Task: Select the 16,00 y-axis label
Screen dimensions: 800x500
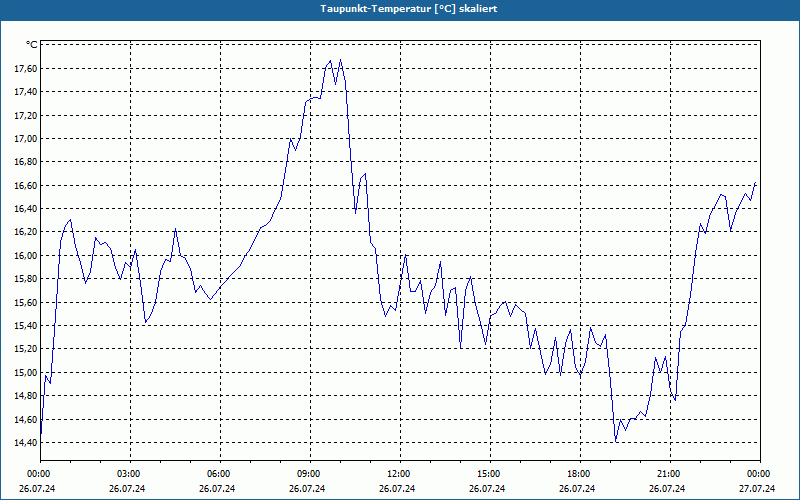Action: 26,255
